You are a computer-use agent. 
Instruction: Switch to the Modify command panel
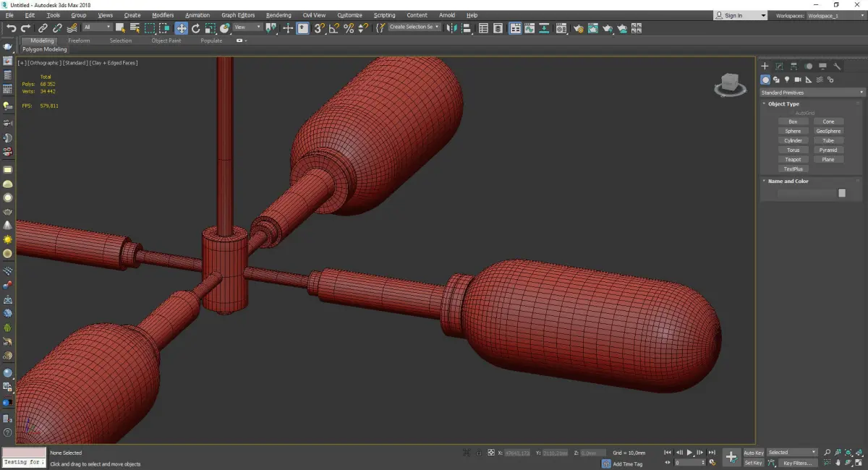(x=779, y=66)
